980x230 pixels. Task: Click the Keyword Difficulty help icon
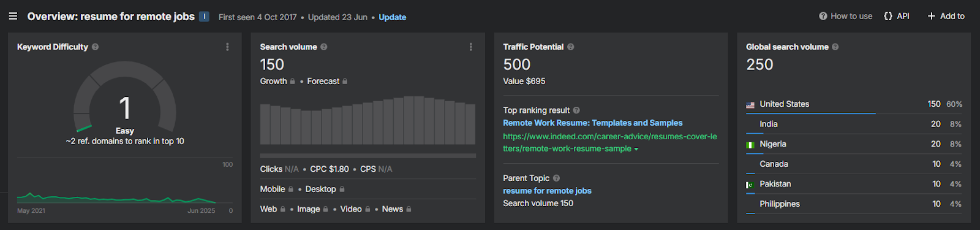coord(95,47)
